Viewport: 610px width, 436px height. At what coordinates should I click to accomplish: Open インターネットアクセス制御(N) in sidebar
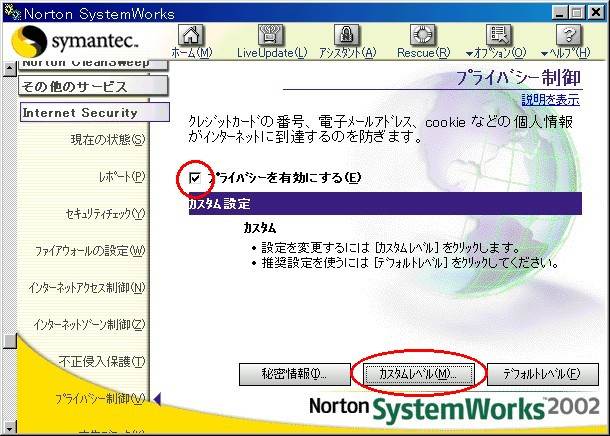point(86,288)
